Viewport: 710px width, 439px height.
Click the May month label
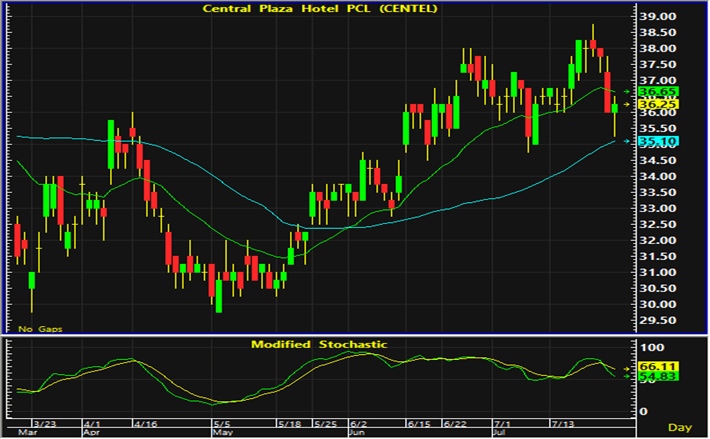tap(223, 432)
